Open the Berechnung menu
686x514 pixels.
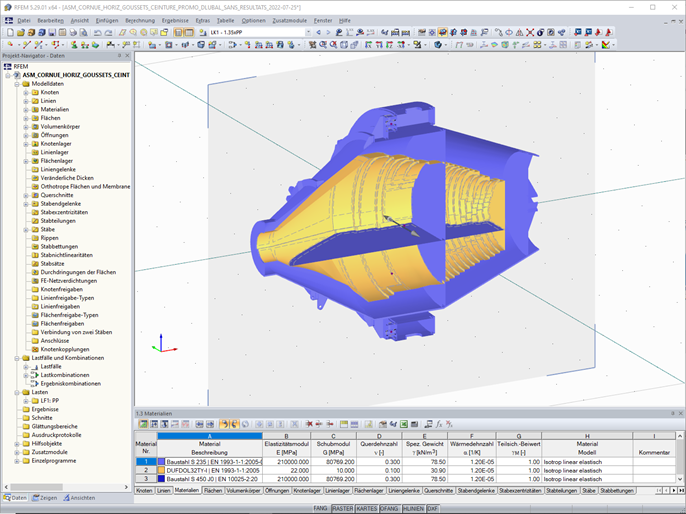(140, 21)
